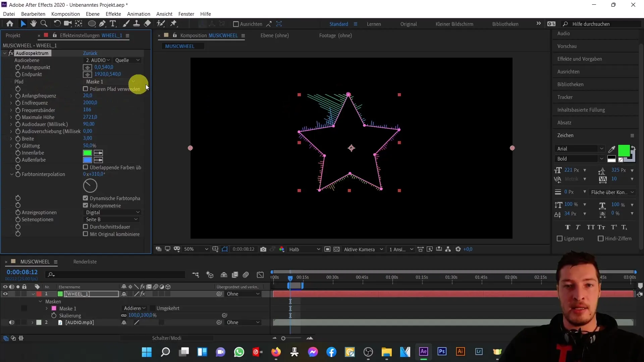This screenshot has width=644, height=362.
Task: Disable Dynamische Farbtonphase checkbox
Action: click(x=86, y=198)
